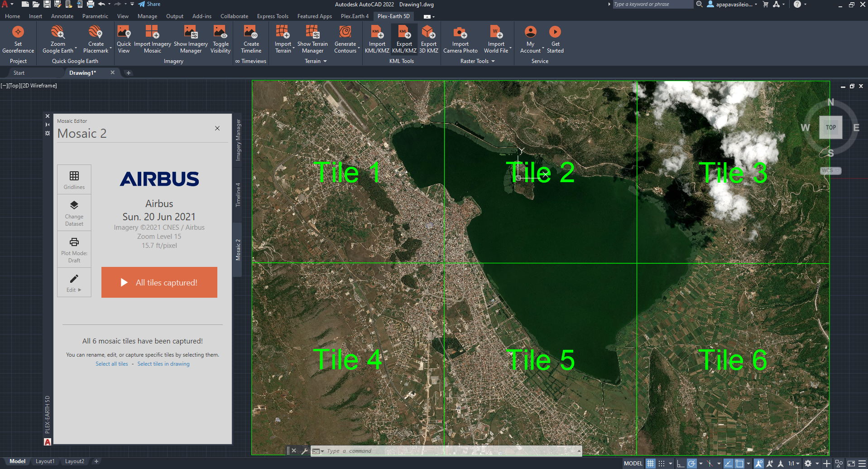
Task: Click MODEL space button in status bar
Action: 633,463
